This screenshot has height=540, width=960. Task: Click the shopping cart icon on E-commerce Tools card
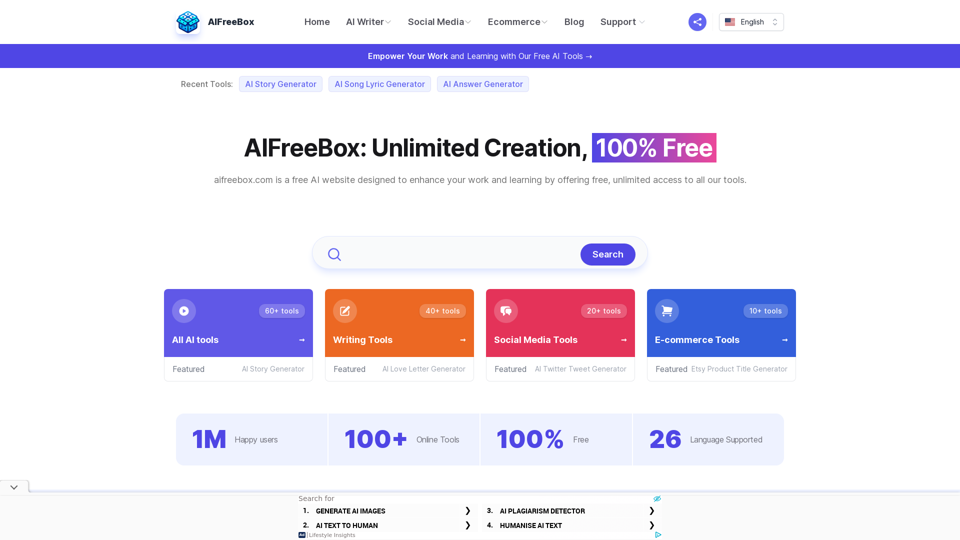tap(667, 311)
